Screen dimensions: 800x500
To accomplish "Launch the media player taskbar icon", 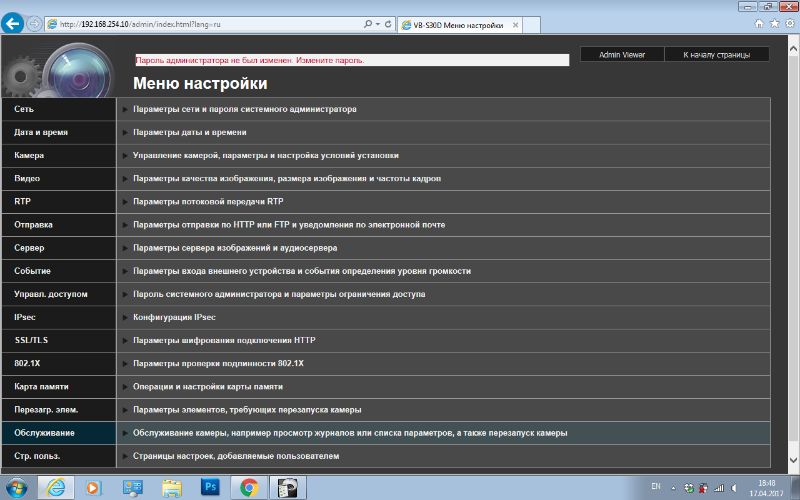I will click(x=94, y=488).
